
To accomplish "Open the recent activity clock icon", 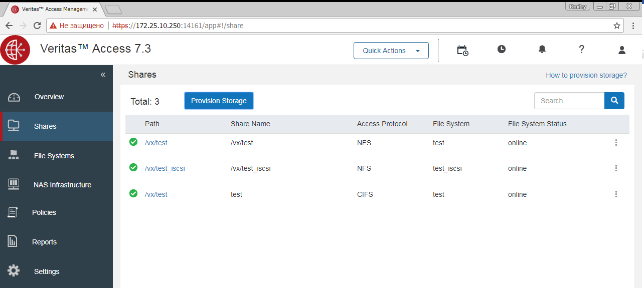I will coord(502,49).
